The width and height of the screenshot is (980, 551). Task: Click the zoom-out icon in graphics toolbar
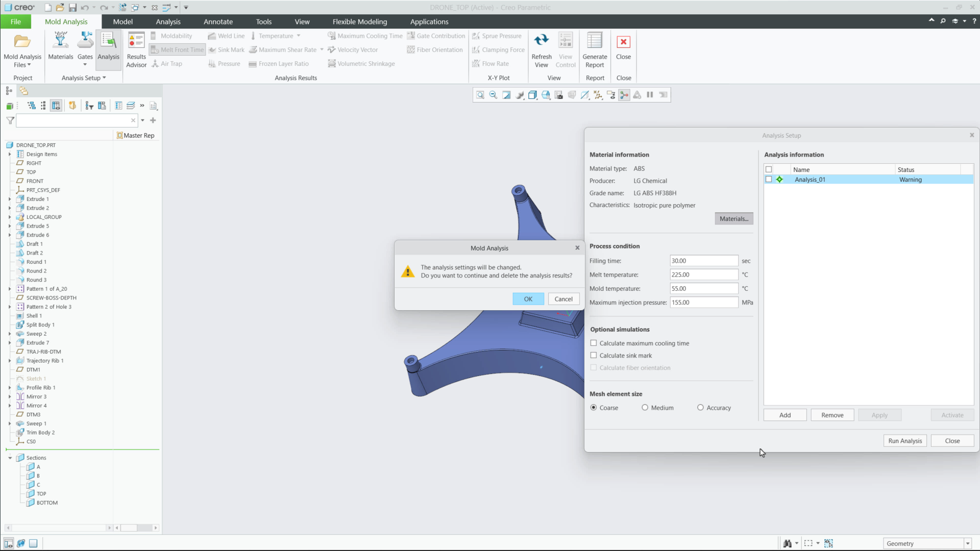493,95
